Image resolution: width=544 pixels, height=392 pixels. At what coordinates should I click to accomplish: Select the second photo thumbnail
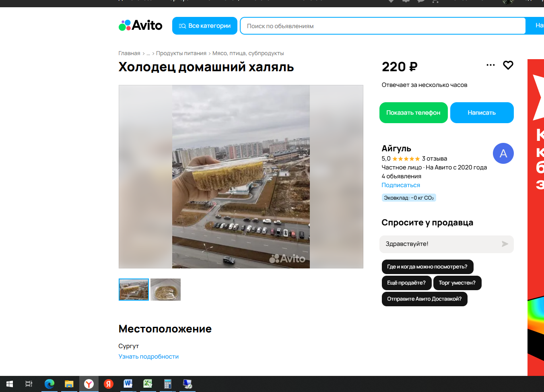click(x=165, y=289)
